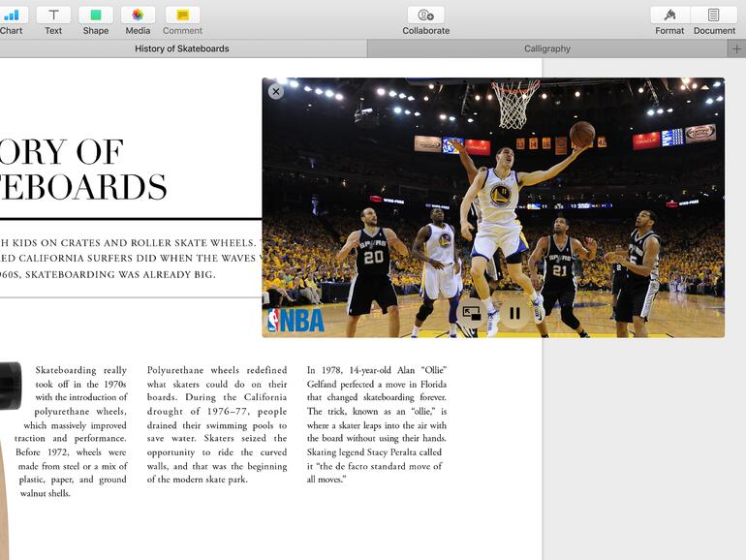Switch to the Calligraphy tab
Image resolution: width=746 pixels, height=560 pixels.
pos(547,48)
